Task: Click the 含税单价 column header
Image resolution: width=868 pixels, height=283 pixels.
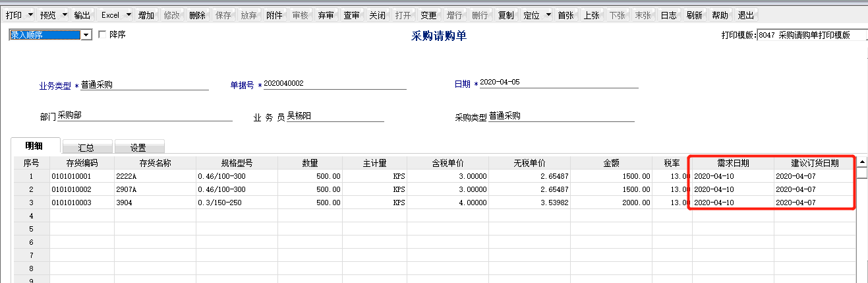Action: point(448,163)
